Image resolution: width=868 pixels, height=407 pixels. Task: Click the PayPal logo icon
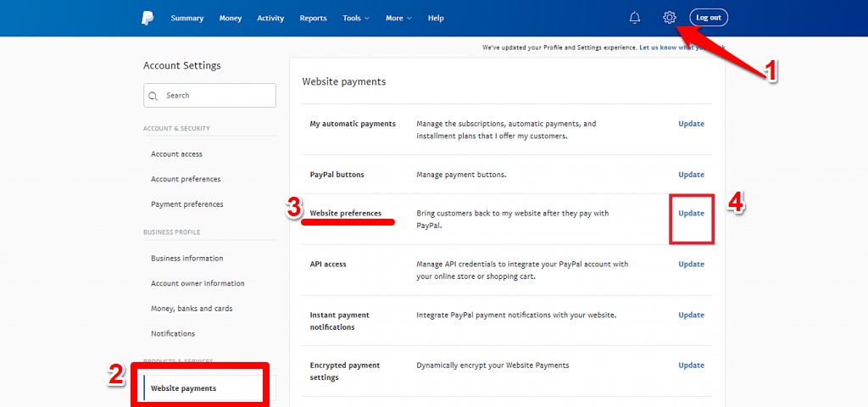click(x=148, y=18)
